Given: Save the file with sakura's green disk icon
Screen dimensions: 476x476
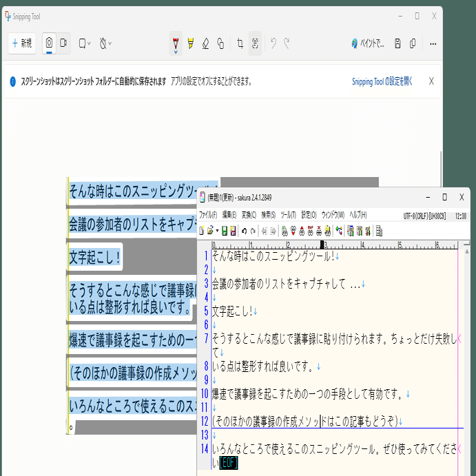Looking at the screenshot, I should (225, 231).
